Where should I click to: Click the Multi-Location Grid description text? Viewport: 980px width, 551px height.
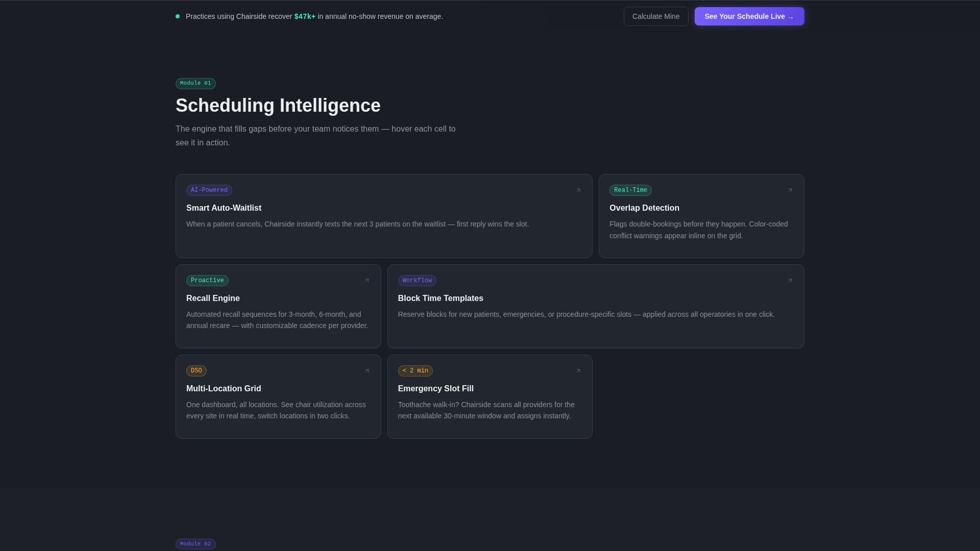(276, 410)
